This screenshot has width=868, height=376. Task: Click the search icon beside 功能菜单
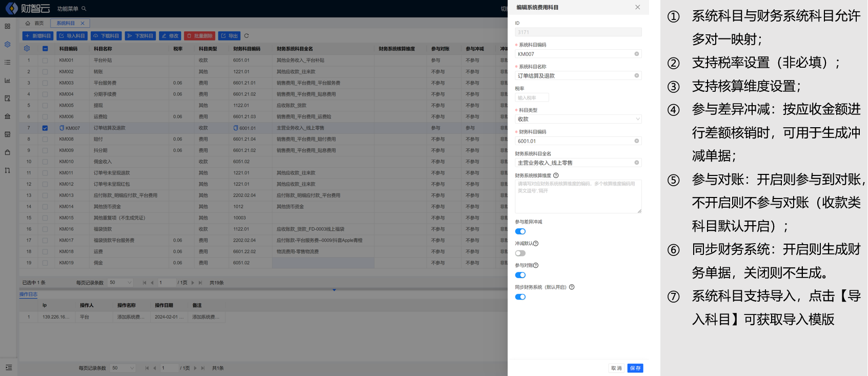coord(84,9)
